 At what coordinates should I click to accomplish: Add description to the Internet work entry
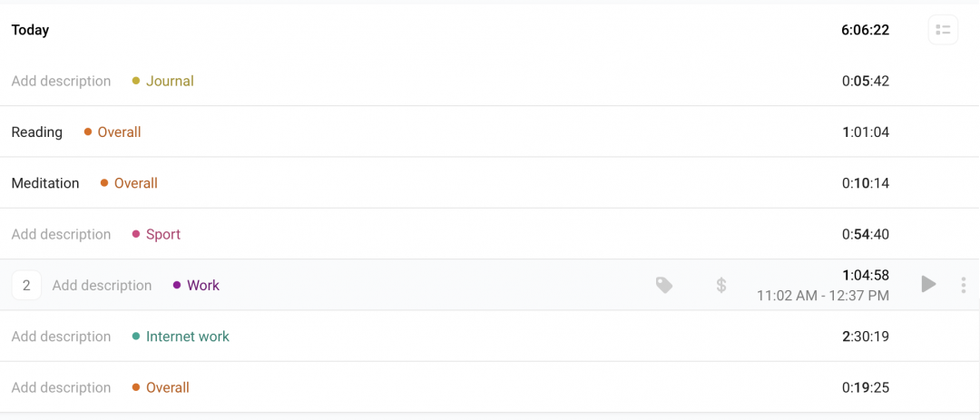pyautogui.click(x=61, y=337)
